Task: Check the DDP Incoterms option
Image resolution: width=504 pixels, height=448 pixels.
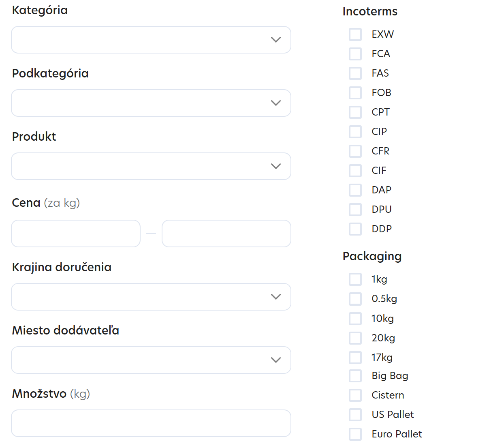Action: coord(355,229)
